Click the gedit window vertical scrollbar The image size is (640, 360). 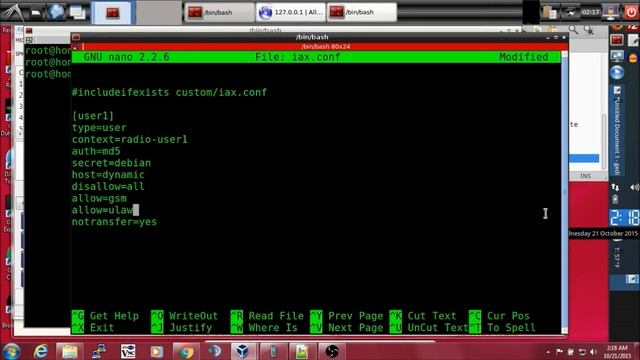tap(604, 141)
